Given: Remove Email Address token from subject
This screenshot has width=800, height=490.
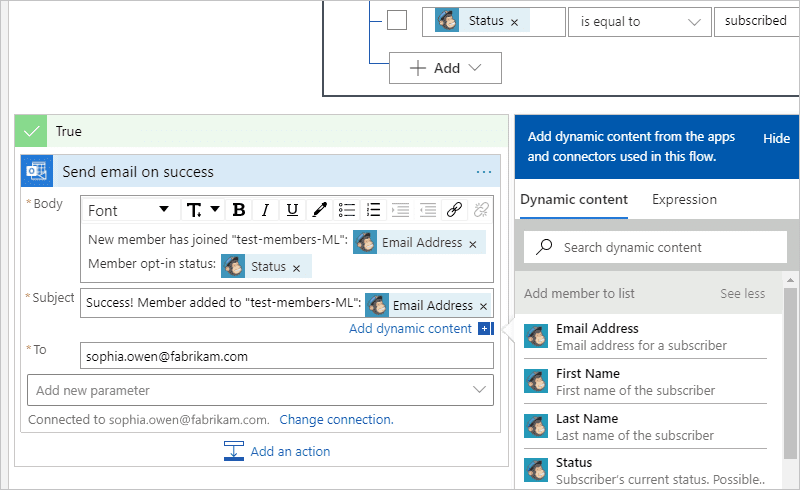Looking at the screenshot, I should pos(483,306).
